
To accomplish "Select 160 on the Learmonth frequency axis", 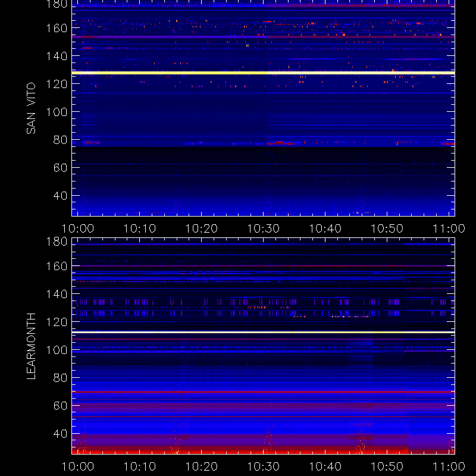I will [57, 266].
